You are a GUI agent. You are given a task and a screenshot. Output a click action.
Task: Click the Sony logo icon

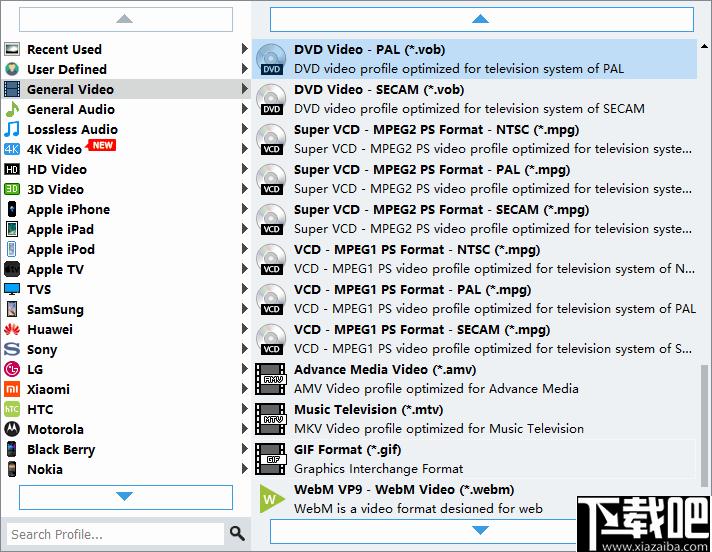(12, 349)
